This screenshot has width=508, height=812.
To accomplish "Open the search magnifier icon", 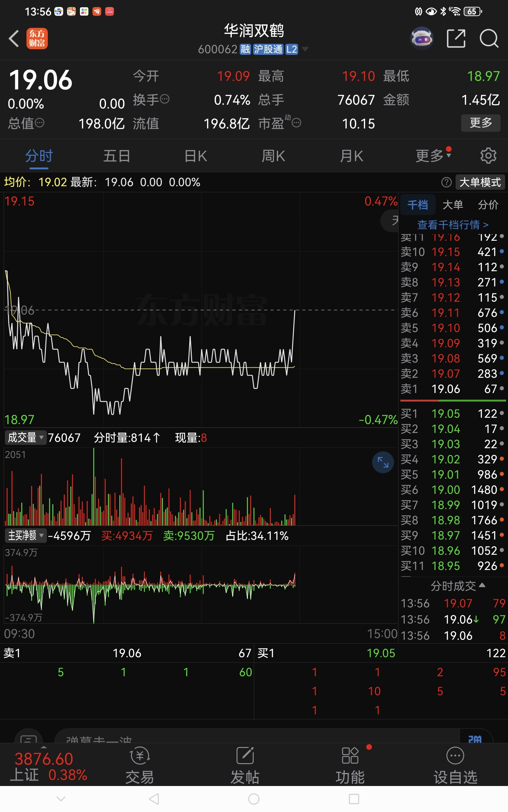I will pyautogui.click(x=489, y=38).
